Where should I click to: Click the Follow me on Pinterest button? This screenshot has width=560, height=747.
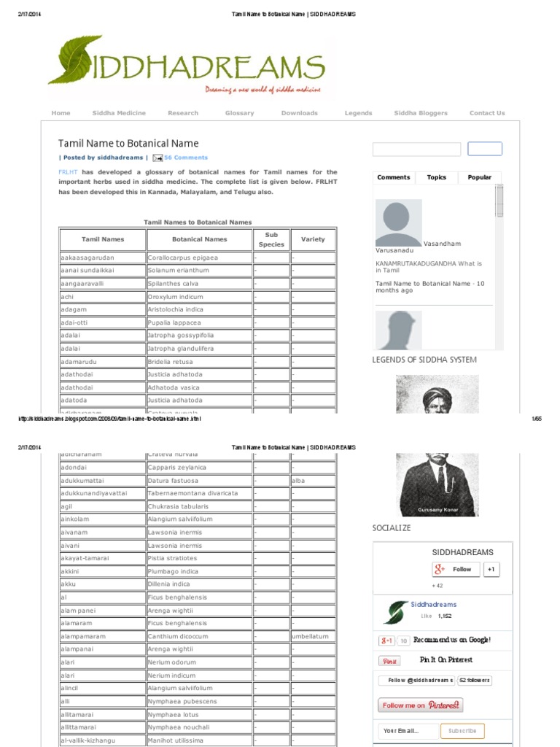click(x=420, y=705)
